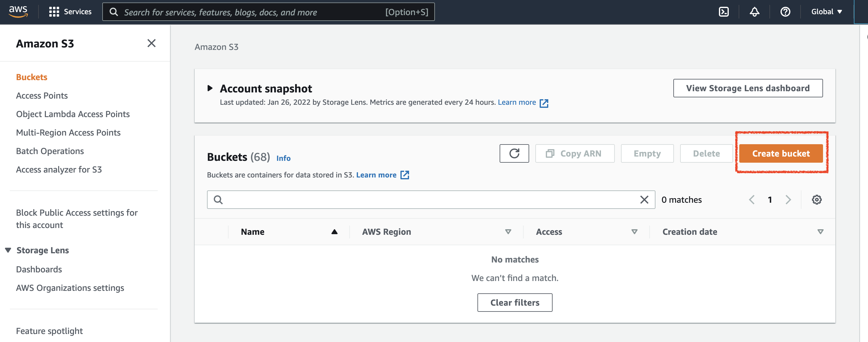Open the notifications bell
868x342 pixels.
(x=754, y=12)
